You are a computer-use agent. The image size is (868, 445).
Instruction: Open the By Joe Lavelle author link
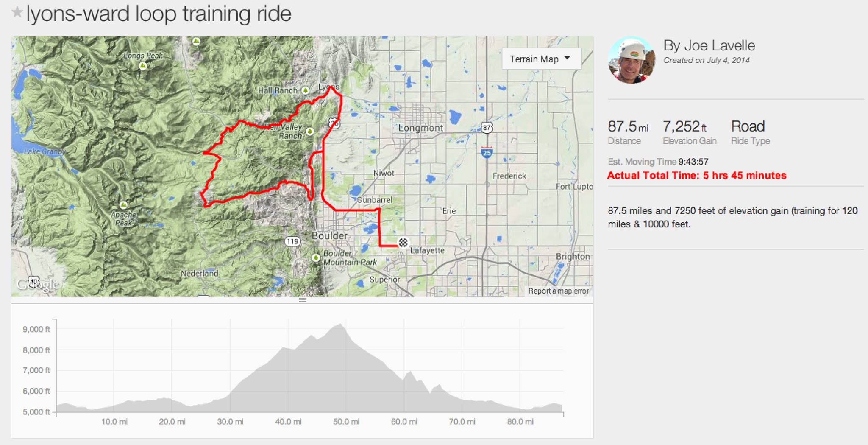(709, 45)
